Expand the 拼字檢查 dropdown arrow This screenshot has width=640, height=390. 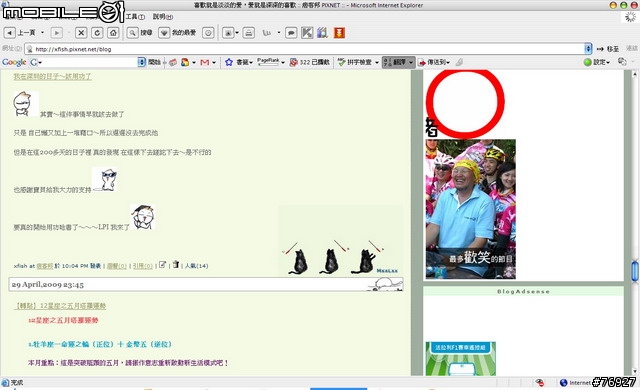(x=377, y=62)
